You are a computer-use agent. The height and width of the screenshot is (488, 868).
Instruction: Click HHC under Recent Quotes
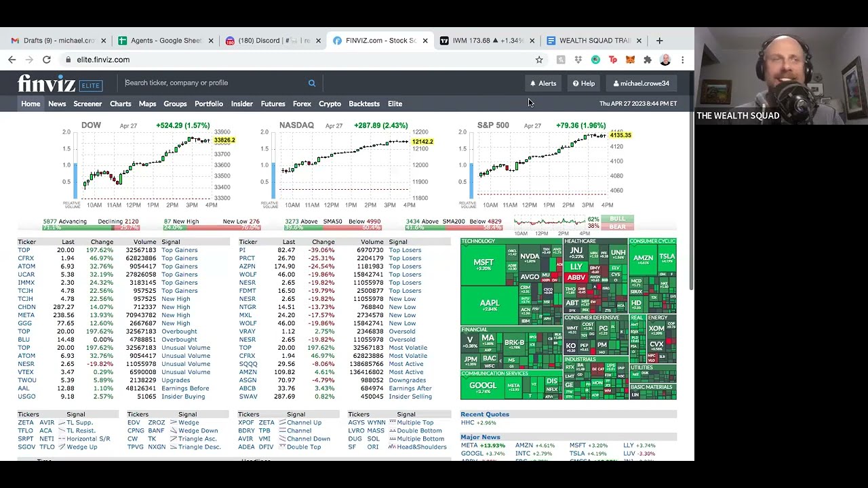coord(468,423)
